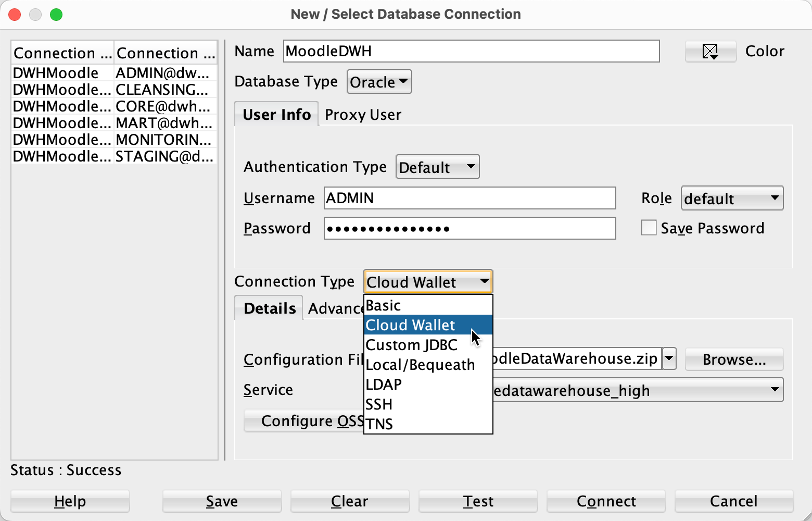Screen dimensions: 812x521
Task: Choose TNS connection type
Action: pyautogui.click(x=428, y=424)
